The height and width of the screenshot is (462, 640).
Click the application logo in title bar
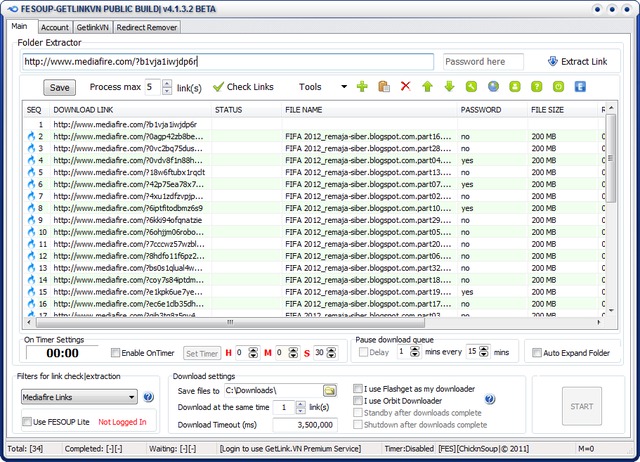(x=12, y=9)
